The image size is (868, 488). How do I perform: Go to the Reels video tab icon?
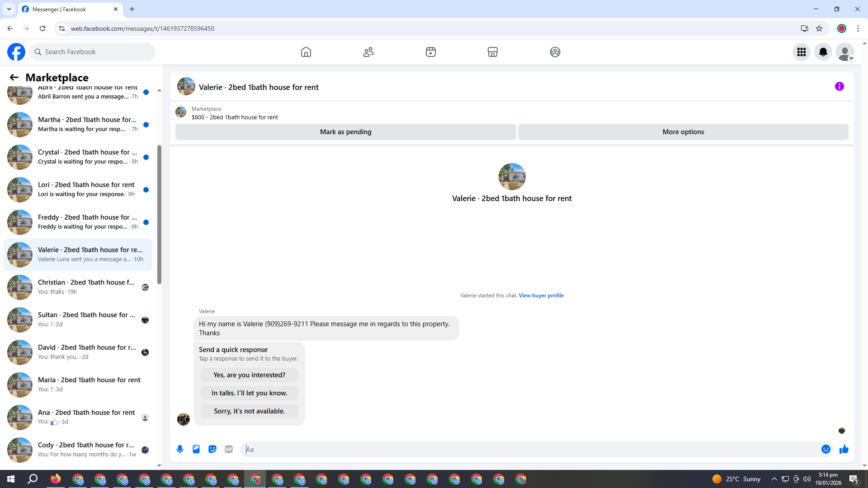click(431, 52)
